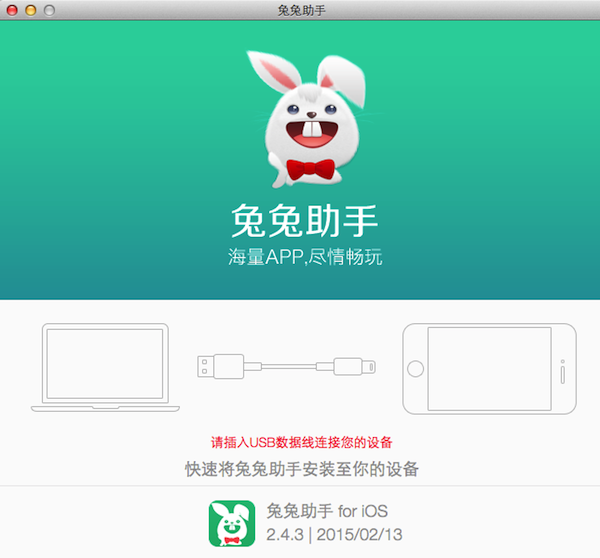Image resolution: width=600 pixels, height=558 pixels.
Task: Click the slogan 海量APP,尽情畅玩
Action: click(x=305, y=257)
